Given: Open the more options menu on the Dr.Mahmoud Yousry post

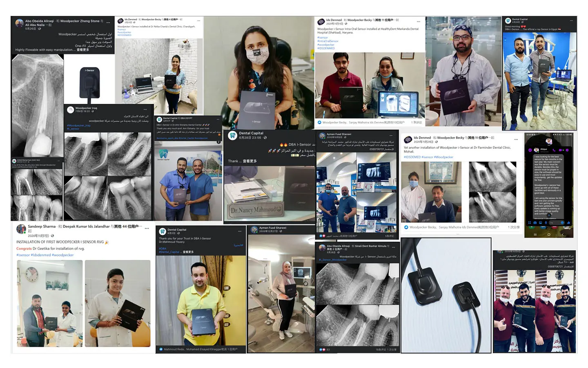Looking at the screenshot, I should click(240, 231).
